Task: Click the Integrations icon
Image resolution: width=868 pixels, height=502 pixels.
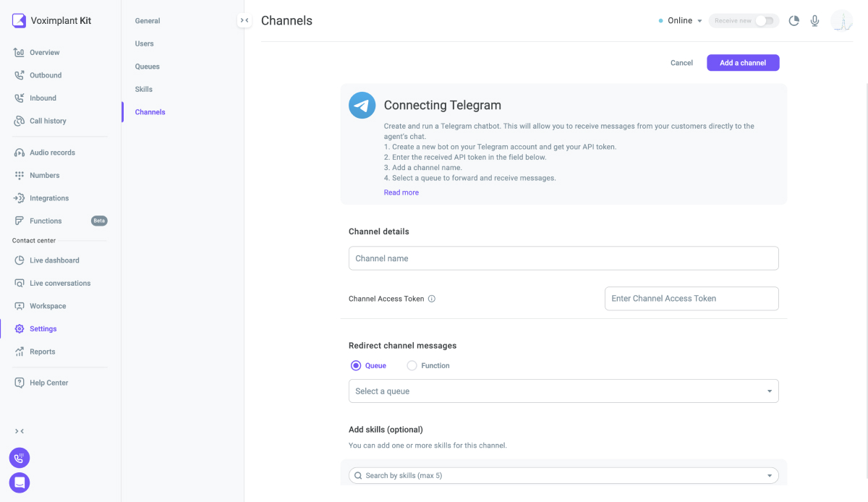Action: point(20,198)
